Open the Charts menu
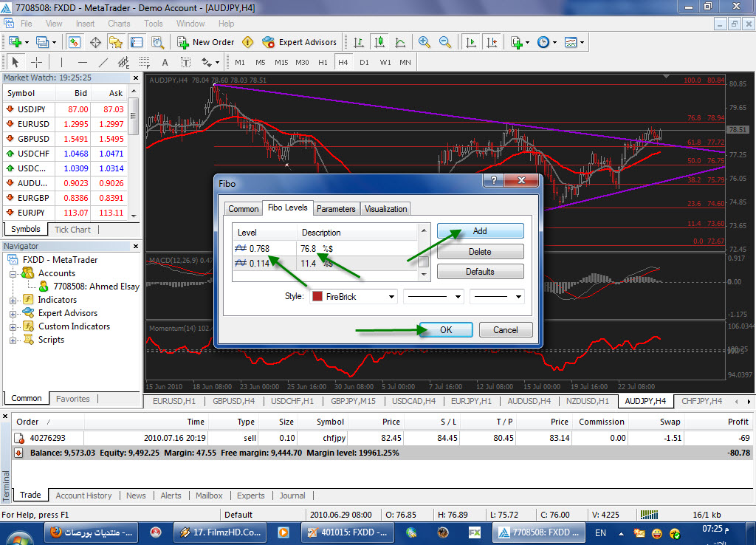 coord(119,24)
